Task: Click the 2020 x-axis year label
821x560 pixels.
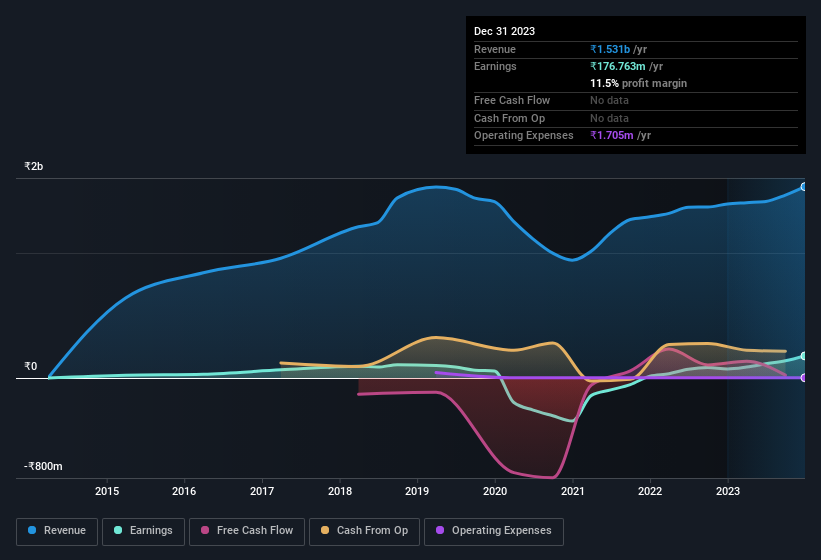Action: [x=495, y=491]
